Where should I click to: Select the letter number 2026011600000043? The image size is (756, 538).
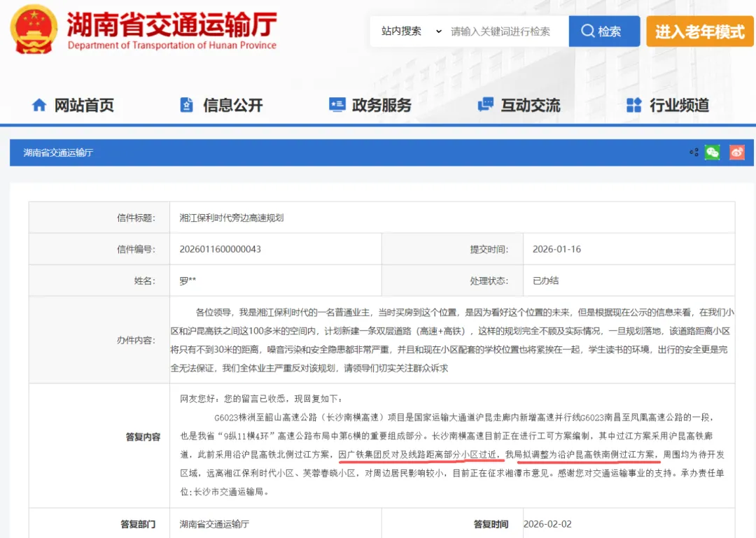click(220, 249)
